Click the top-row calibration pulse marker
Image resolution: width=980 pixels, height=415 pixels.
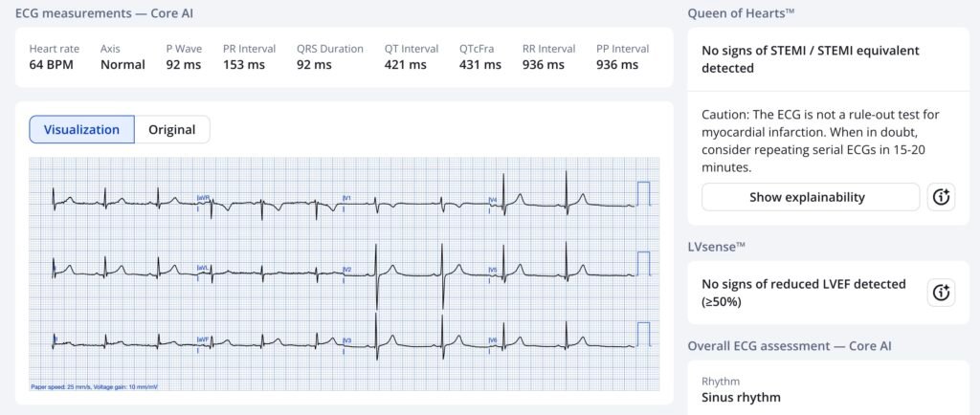[x=643, y=193]
